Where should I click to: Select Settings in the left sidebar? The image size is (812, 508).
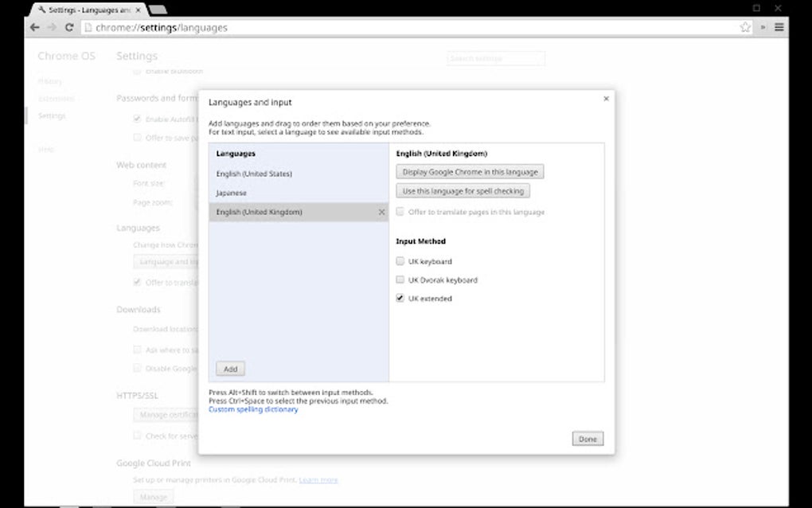coord(52,115)
